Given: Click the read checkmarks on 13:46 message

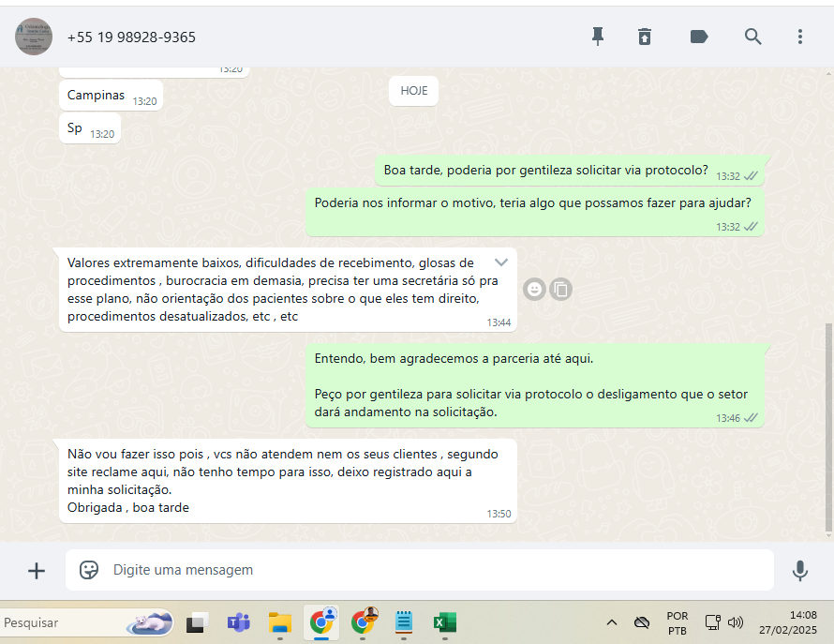Looking at the screenshot, I should tap(751, 418).
